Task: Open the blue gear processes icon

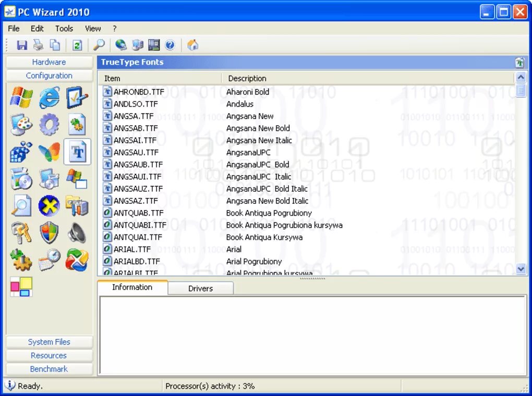Action: point(50,125)
